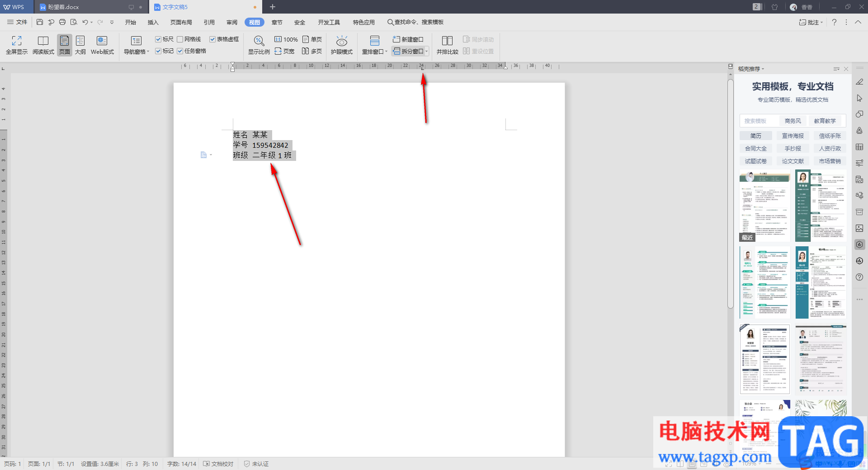Open the Zoom ratio dialog (显示比例)
Screen dimensions: 868x470
tap(259, 45)
